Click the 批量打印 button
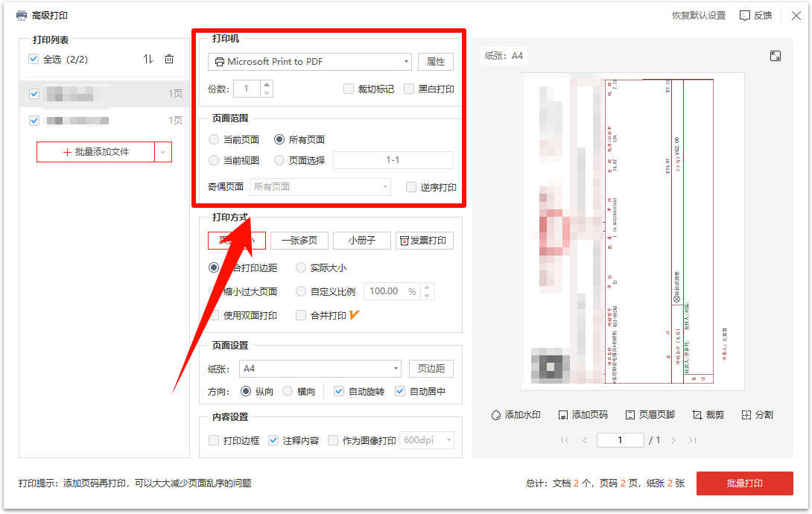Image resolution: width=812 pixels, height=514 pixels. [x=745, y=483]
